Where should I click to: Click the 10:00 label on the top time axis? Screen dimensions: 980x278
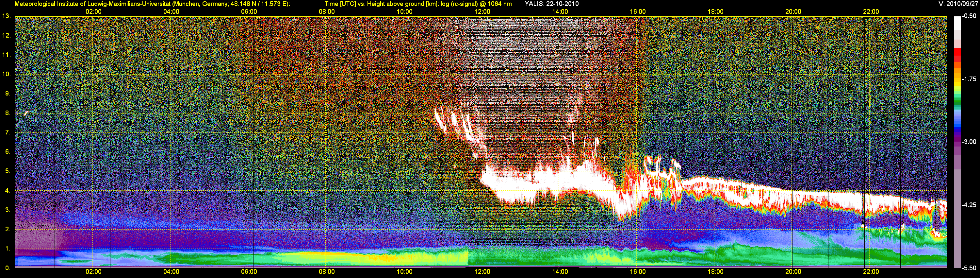point(404,11)
